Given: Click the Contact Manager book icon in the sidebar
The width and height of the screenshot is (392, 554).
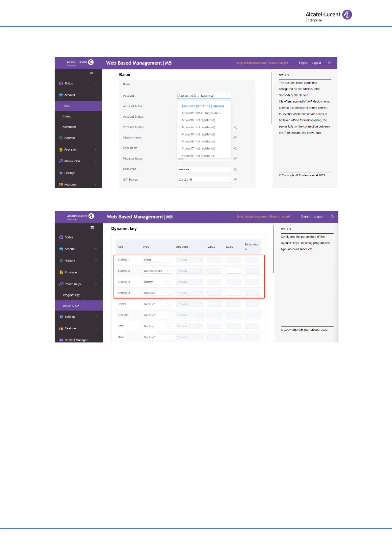Looking at the screenshot, I should pyautogui.click(x=61, y=340).
